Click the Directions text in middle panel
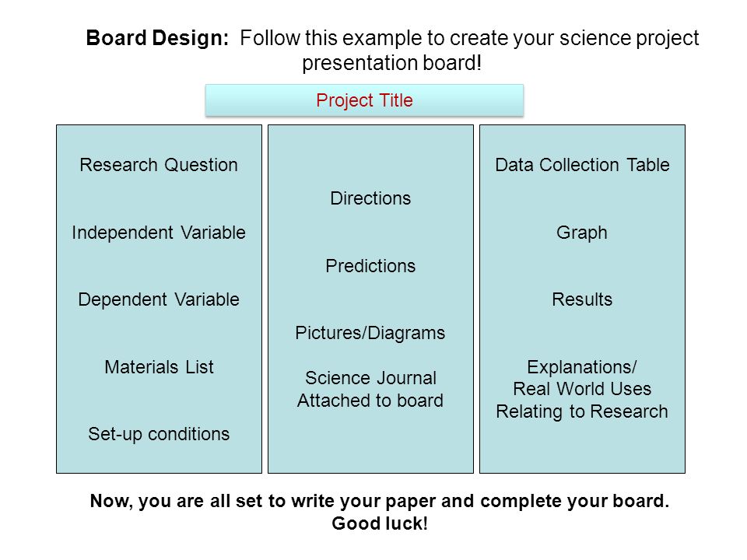The width and height of the screenshot is (747, 560). click(x=370, y=198)
